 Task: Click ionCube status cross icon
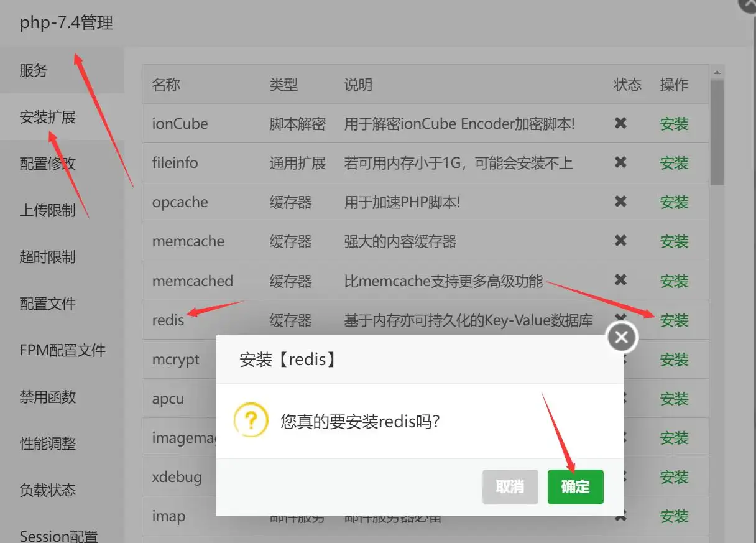[620, 123]
